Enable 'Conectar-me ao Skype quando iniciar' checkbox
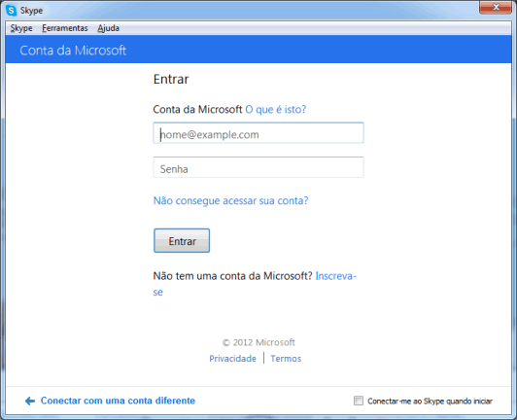This screenshot has width=517, height=420. point(359,401)
